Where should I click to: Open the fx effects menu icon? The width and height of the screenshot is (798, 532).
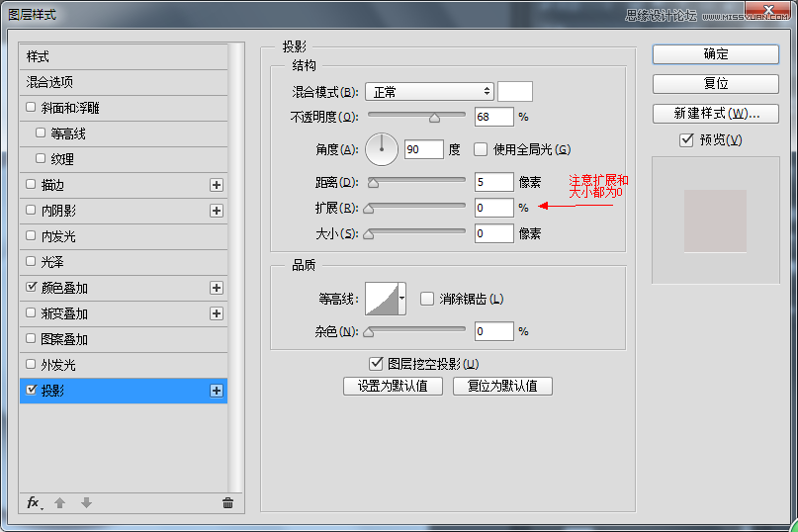point(33,502)
